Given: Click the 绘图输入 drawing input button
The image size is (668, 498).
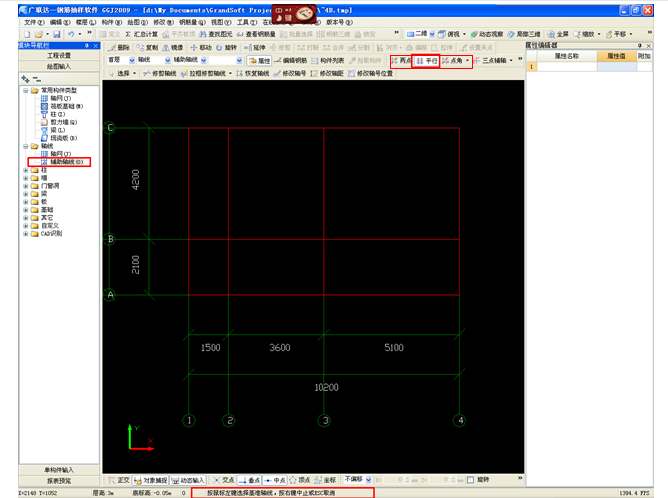Looking at the screenshot, I should click(59, 66).
